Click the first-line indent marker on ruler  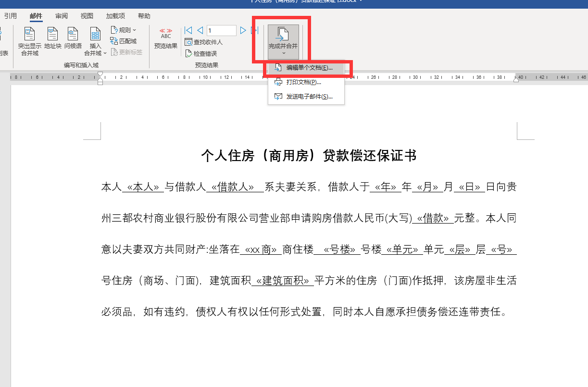coord(100,75)
